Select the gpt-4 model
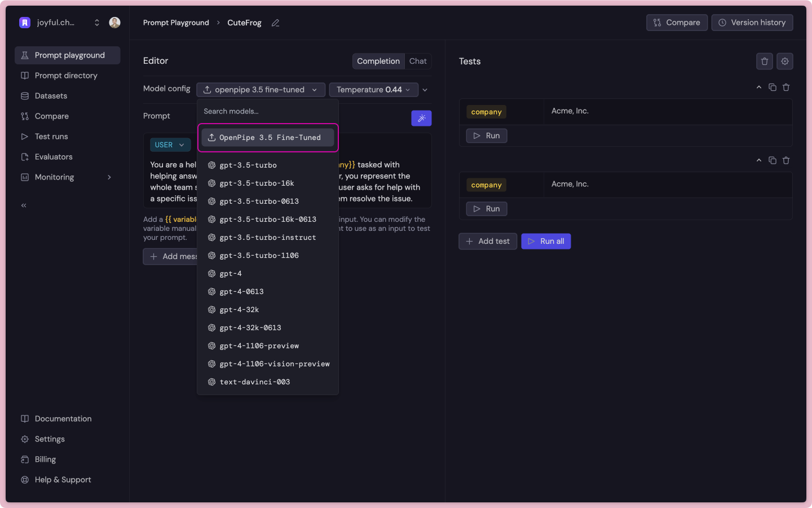Image resolution: width=812 pixels, height=508 pixels. (268, 274)
